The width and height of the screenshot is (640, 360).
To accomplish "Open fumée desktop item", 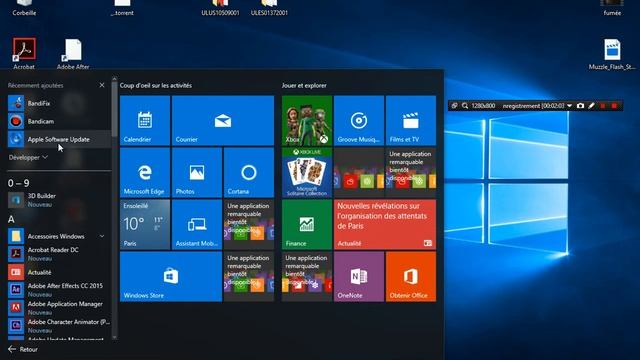I will tap(612, 8).
